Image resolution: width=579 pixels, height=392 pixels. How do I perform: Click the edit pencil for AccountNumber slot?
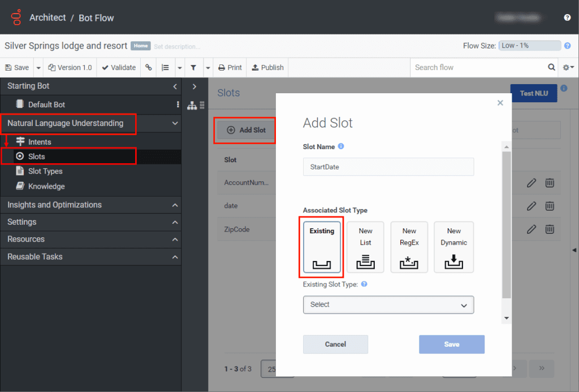point(531,182)
